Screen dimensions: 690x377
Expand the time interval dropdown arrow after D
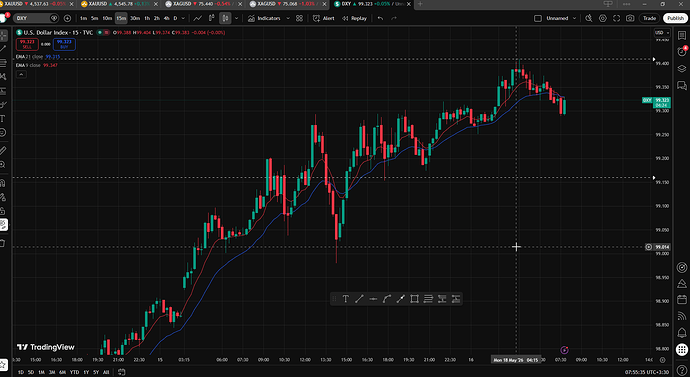(x=183, y=18)
